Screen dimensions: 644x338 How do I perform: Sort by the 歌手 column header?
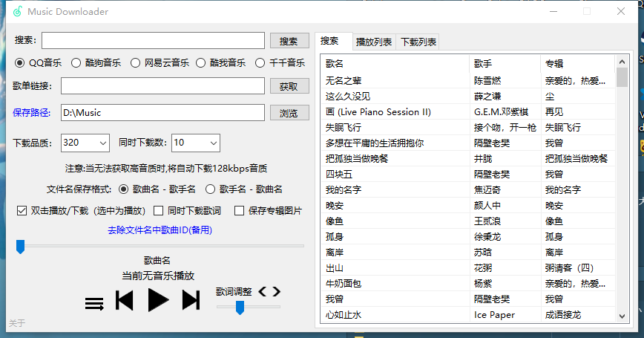(x=505, y=64)
